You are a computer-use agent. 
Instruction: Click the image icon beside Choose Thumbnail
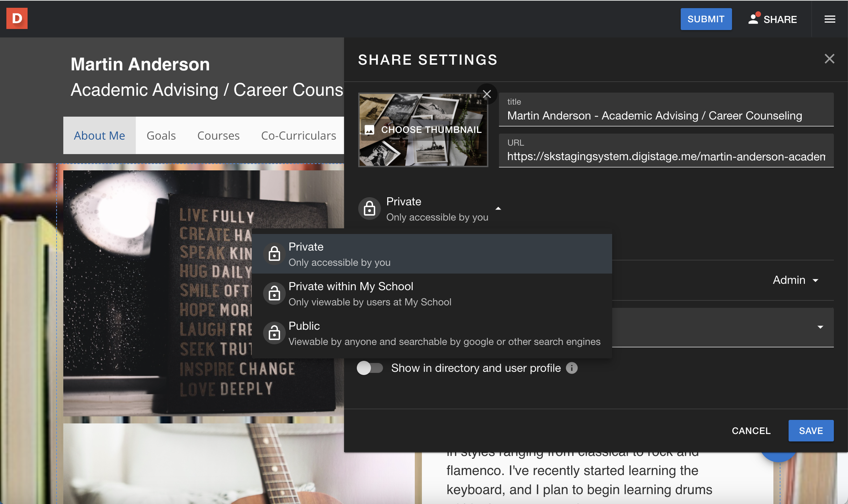pos(370,130)
